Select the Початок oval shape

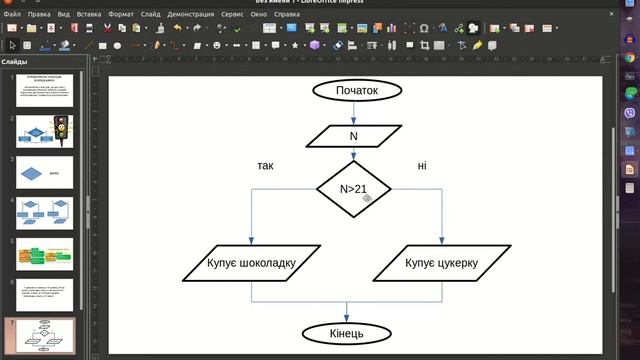tap(357, 90)
